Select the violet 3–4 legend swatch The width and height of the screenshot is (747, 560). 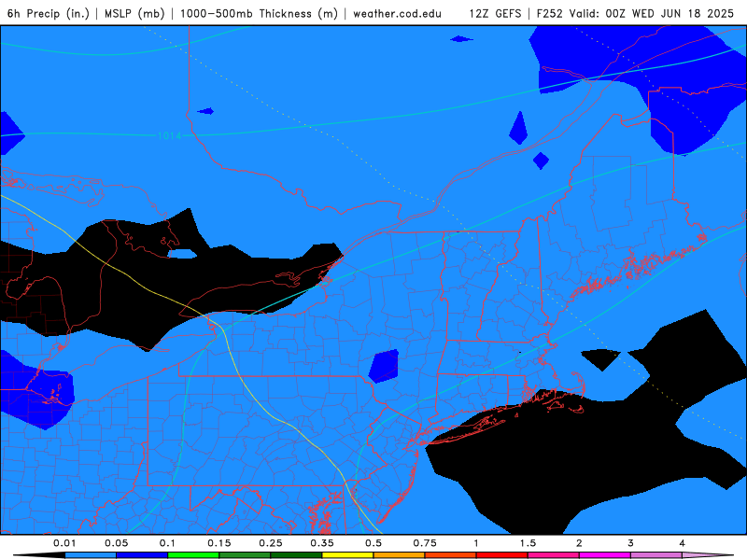656,555
